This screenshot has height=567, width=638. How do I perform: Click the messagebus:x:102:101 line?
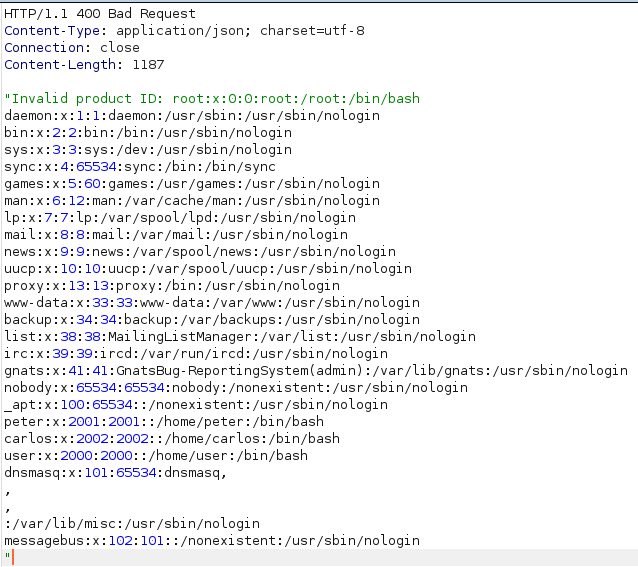point(212,541)
